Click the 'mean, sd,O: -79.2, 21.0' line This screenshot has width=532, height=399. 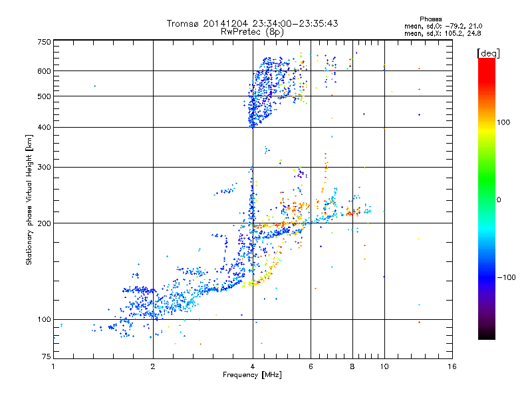[x=443, y=26]
